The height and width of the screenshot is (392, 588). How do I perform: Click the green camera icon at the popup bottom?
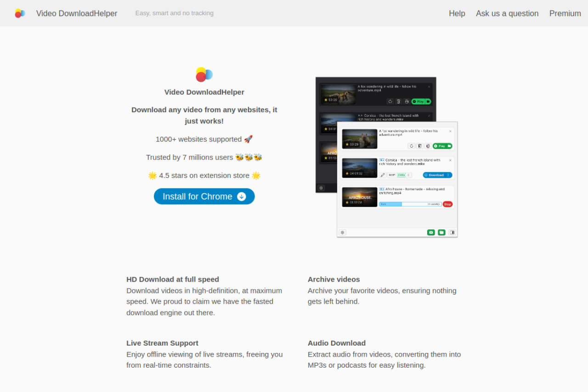click(431, 233)
